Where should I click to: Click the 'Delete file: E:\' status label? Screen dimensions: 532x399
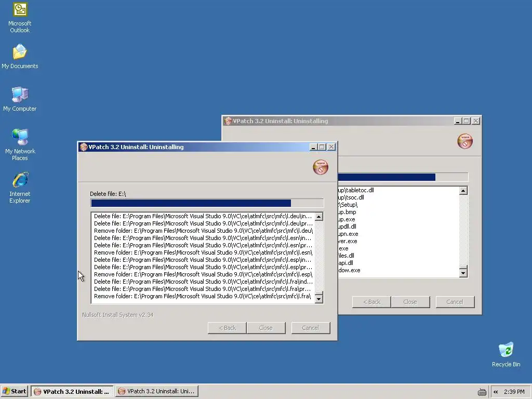point(108,194)
